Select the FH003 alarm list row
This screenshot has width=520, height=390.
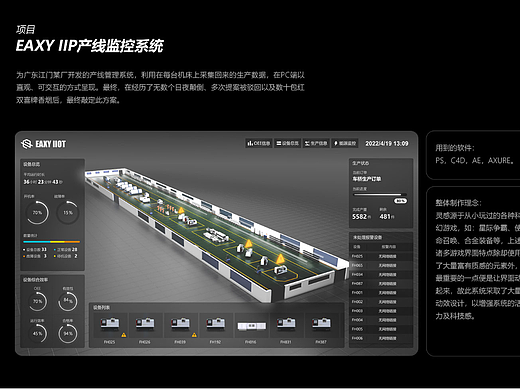coord(381,311)
